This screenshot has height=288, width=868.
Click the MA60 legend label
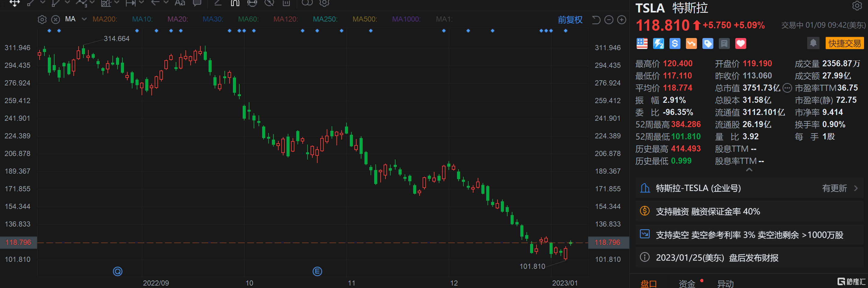click(248, 19)
